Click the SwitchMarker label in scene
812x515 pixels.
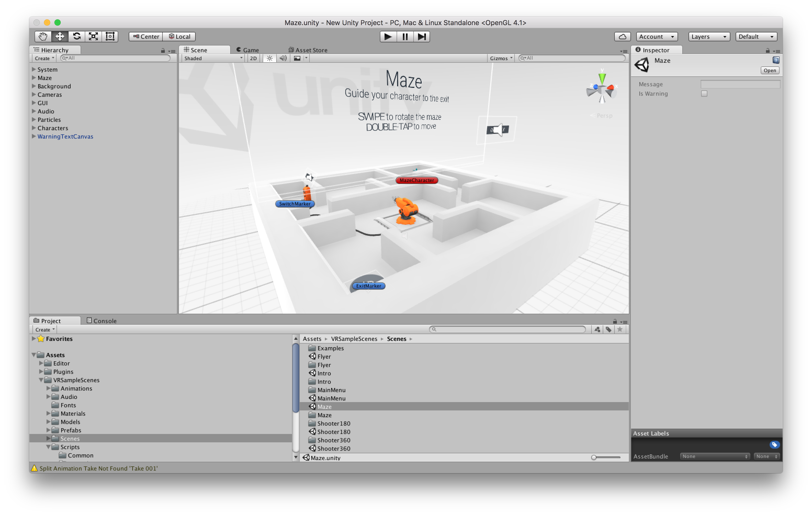pyautogui.click(x=295, y=204)
